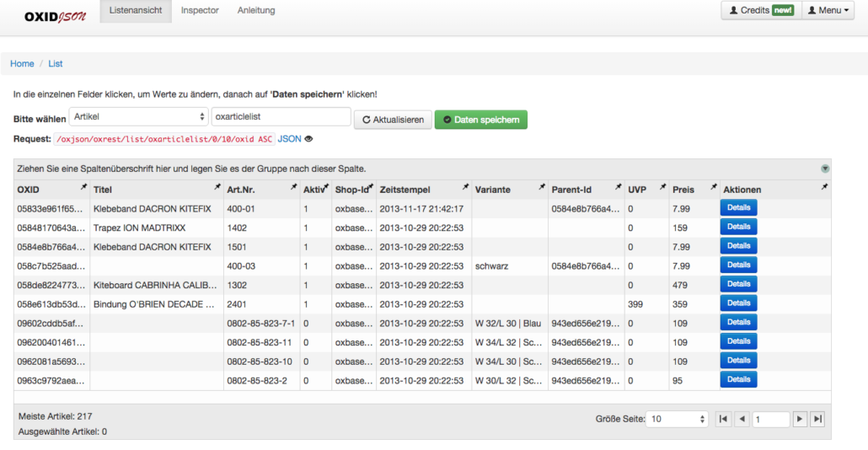Screen dimensions: 868x450
Task: Click the OXIDjson logo
Action: (x=55, y=17)
